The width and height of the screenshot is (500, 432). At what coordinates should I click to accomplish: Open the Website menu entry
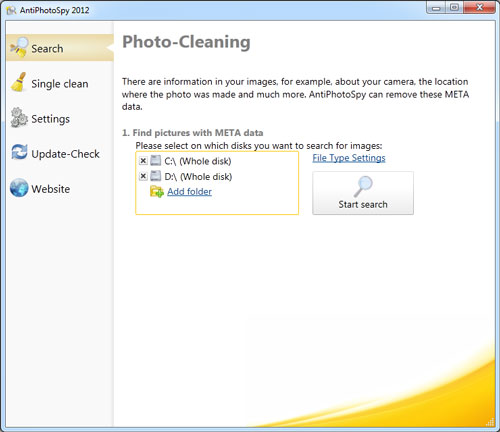(51, 189)
